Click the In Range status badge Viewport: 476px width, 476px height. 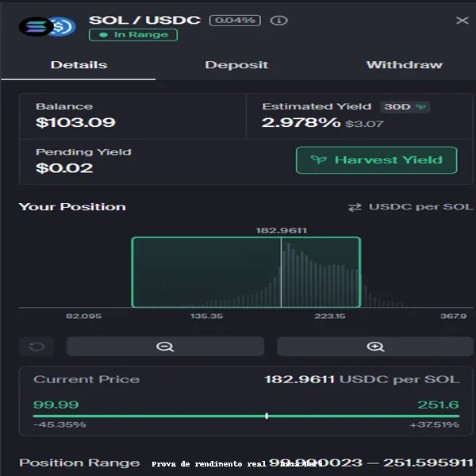[132, 35]
